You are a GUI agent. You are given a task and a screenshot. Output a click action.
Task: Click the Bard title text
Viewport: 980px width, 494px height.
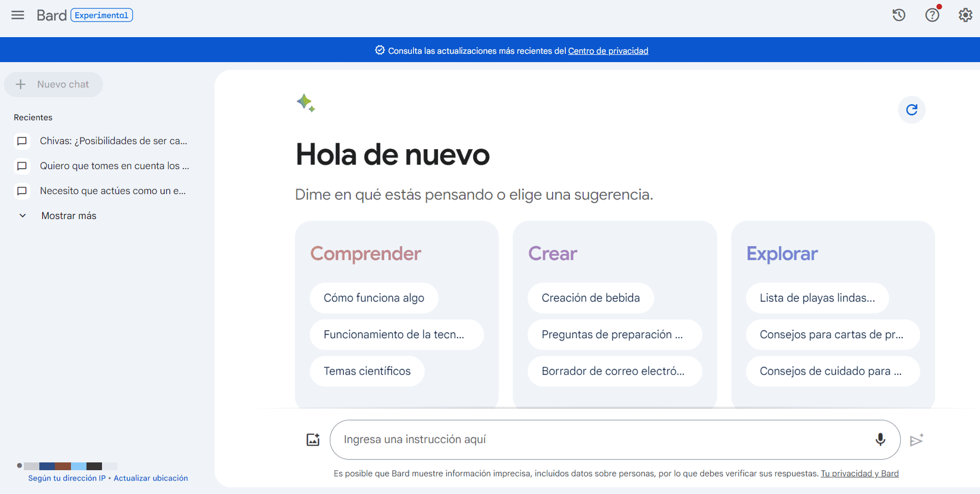(x=52, y=15)
